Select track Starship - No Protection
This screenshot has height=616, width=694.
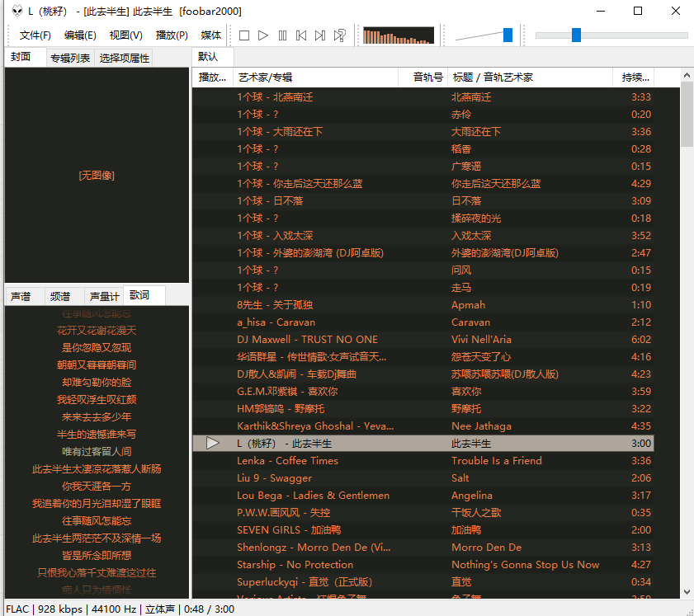(423, 565)
